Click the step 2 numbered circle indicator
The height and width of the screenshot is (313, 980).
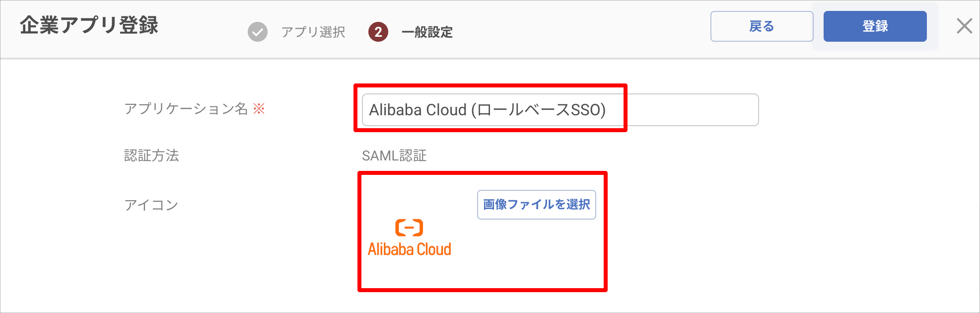pyautogui.click(x=379, y=32)
